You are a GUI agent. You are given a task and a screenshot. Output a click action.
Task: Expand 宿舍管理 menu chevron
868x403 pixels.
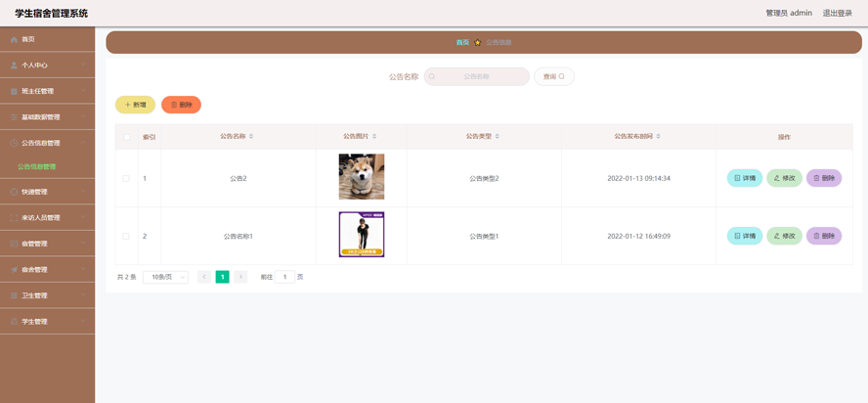[x=83, y=269]
